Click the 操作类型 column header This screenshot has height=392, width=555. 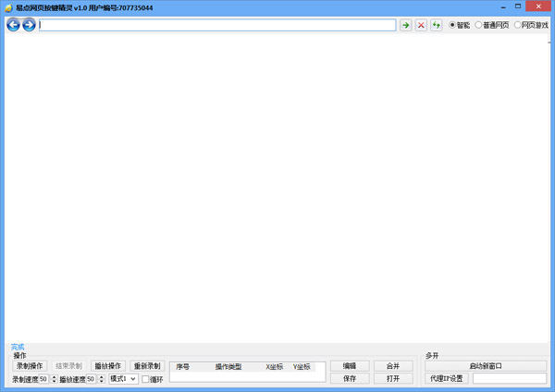228,367
